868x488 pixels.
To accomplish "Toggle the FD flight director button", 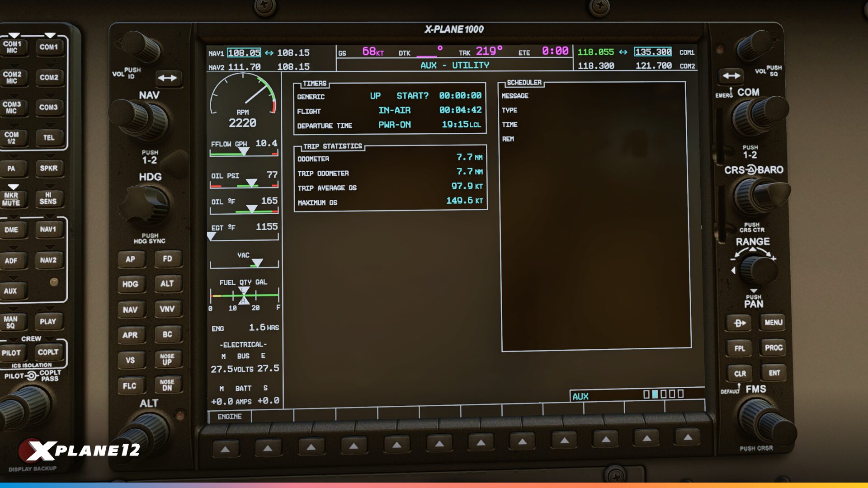I will pos(167,259).
